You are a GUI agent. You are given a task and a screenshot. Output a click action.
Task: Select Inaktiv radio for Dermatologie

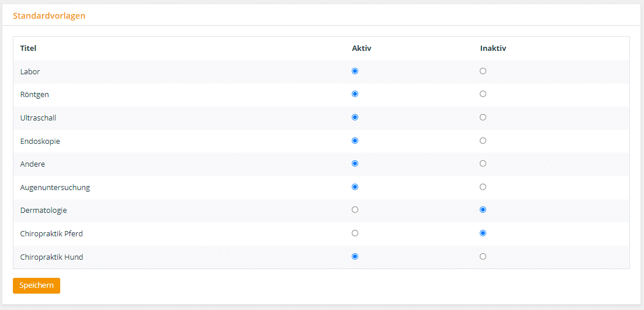tap(483, 209)
